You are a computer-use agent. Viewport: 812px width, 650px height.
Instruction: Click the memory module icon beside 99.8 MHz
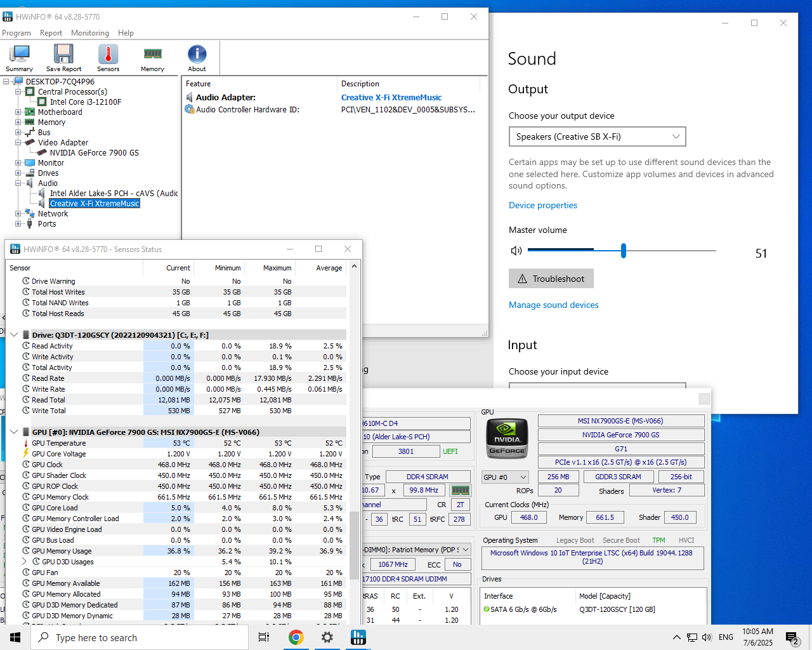pyautogui.click(x=460, y=490)
